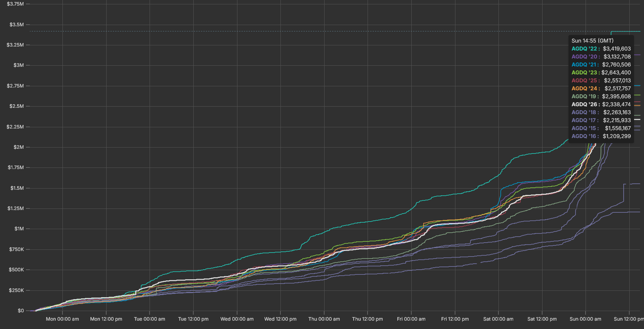The image size is (644, 329).
Task: Click the AGDQ '20 tooltip entry
Action: coord(601,56)
